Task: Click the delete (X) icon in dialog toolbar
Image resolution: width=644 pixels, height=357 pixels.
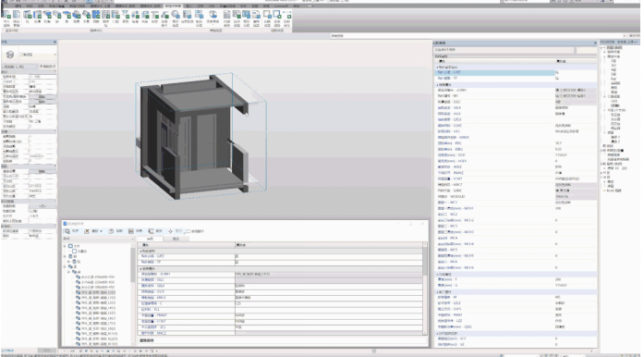Action: point(87,231)
